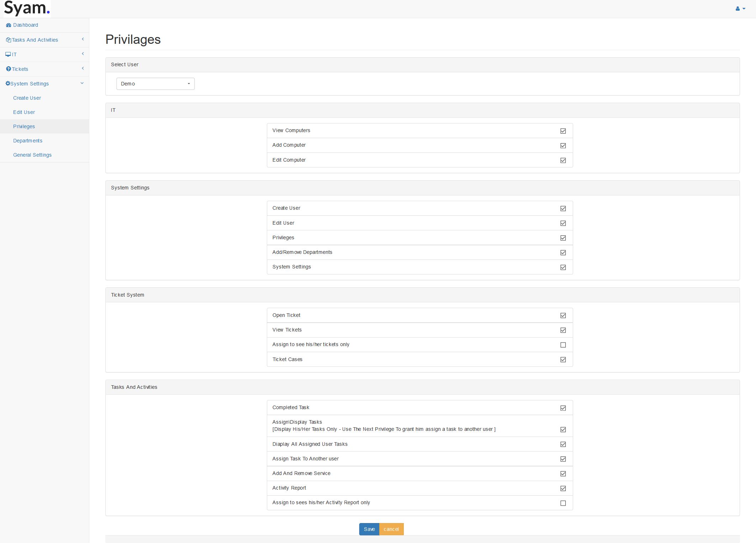Open Departments in the sidebar
Viewport: 756px width, 543px height.
tap(28, 141)
